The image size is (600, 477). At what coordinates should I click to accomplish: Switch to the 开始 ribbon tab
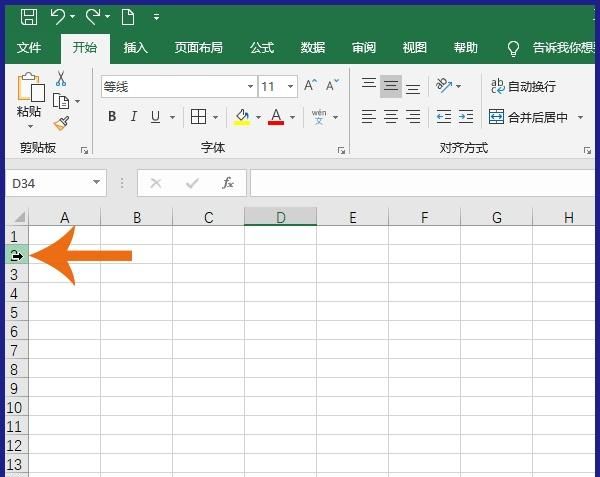coord(85,48)
